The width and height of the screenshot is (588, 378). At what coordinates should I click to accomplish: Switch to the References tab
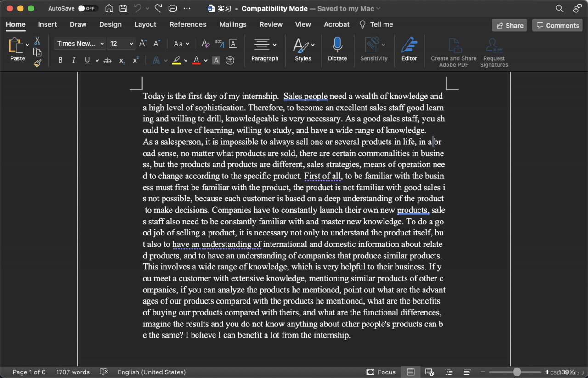pyautogui.click(x=188, y=24)
